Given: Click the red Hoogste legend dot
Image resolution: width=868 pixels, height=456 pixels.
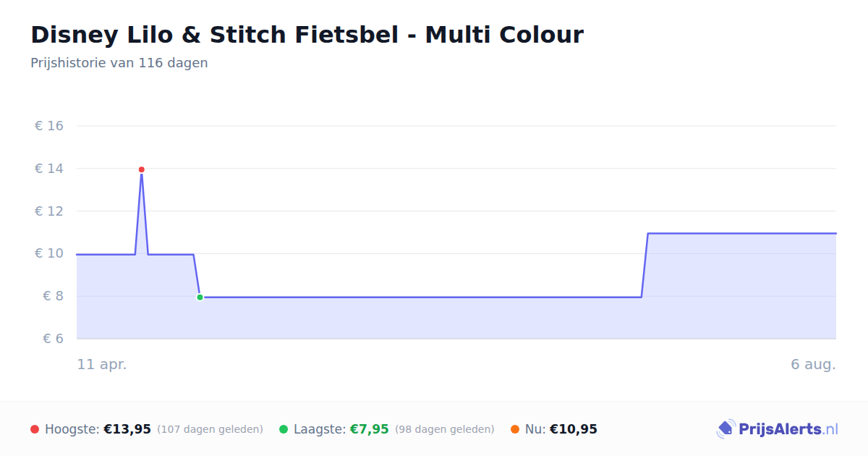Looking at the screenshot, I should (x=35, y=429).
